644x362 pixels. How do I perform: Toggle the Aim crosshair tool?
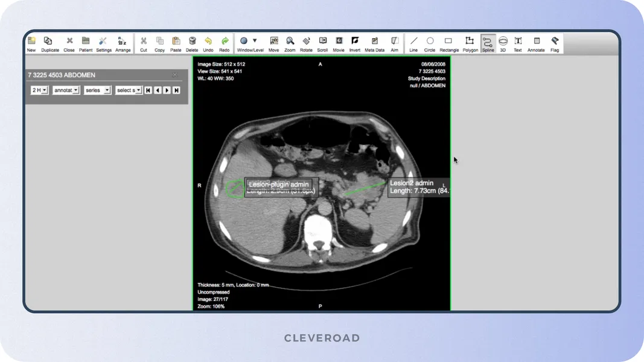point(395,42)
